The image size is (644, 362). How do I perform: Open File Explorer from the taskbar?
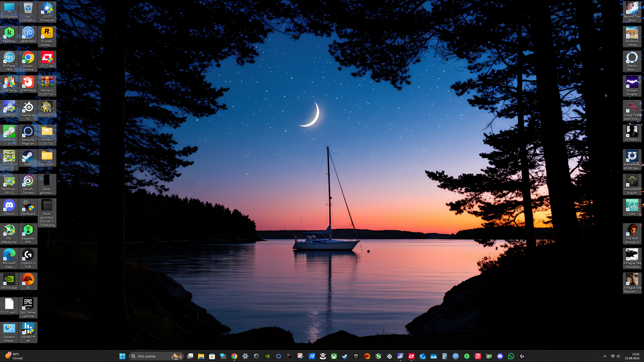click(201, 356)
